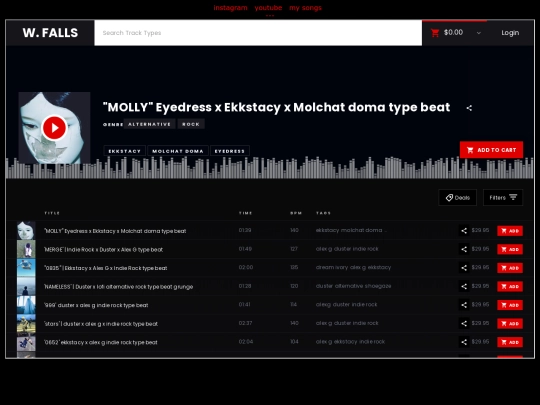Viewport: 540px width, 405px height.
Task: Add the 0852 ekkstacy beat to cart
Action: coord(510,342)
